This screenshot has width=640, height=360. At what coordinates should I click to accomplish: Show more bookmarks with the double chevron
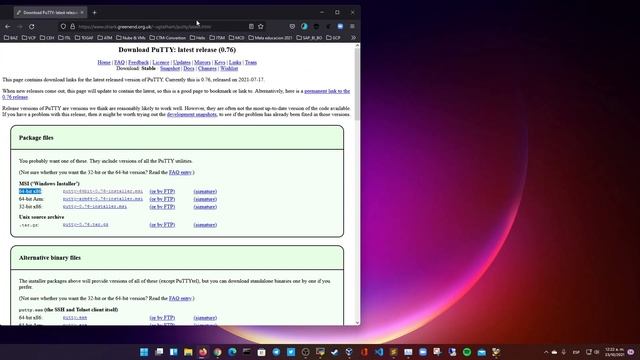point(353,38)
